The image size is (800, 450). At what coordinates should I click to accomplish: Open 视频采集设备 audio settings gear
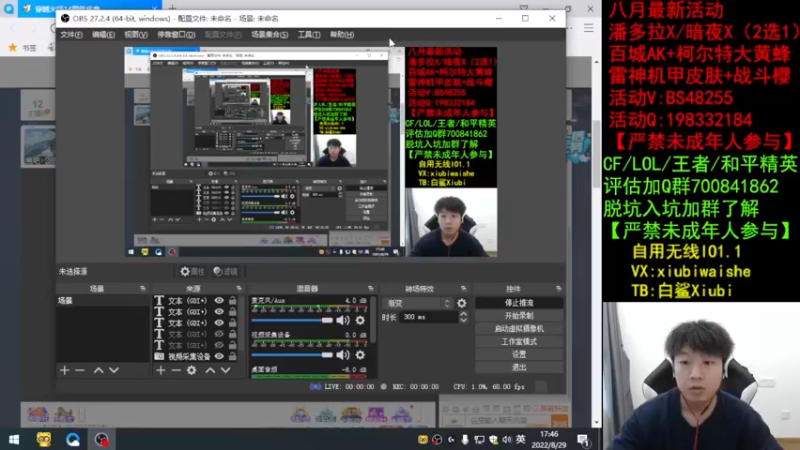point(360,355)
